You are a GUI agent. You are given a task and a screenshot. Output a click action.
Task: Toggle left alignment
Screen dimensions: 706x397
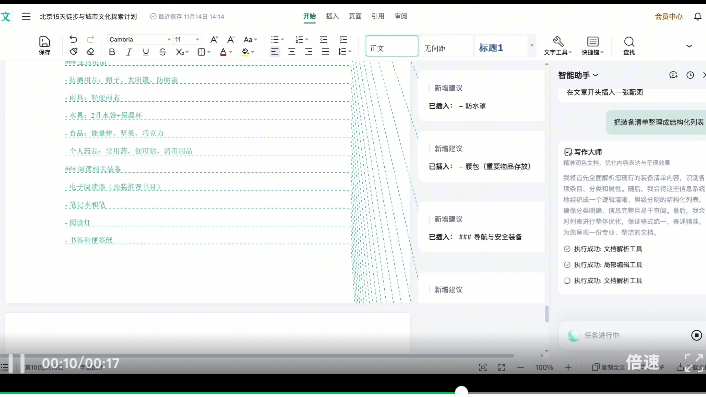pos(275,52)
